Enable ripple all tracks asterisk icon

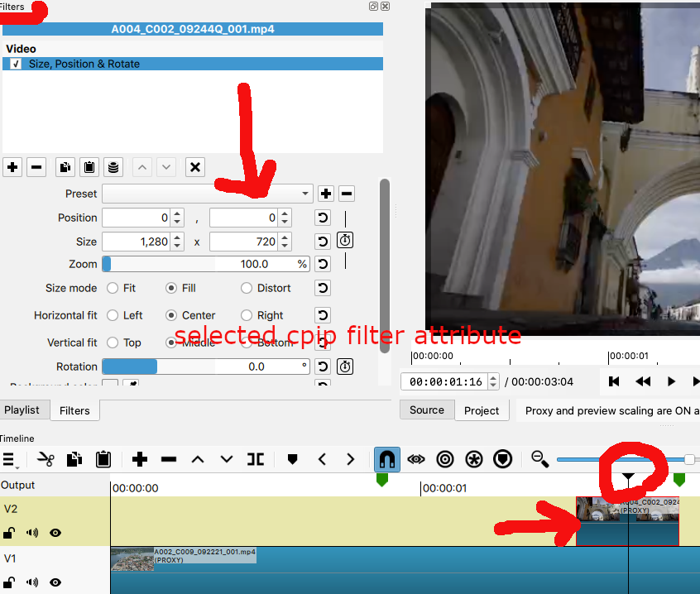click(x=473, y=459)
